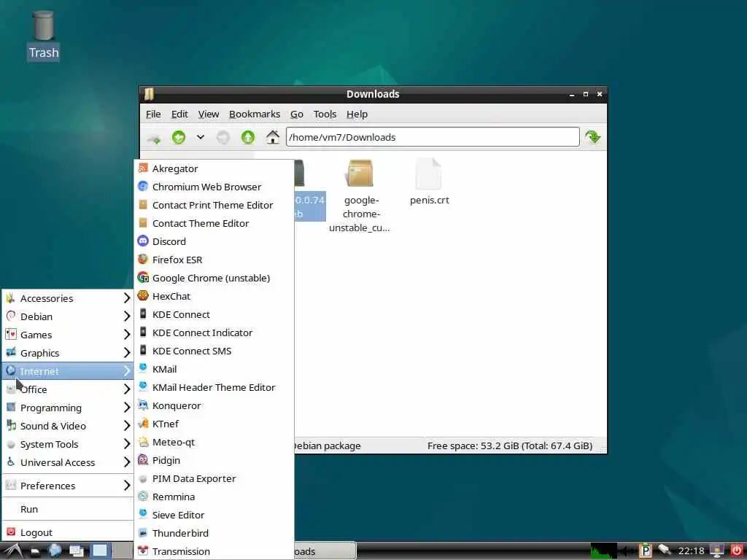Select the penis.crt file
Screen dimensions: 747x560
(429, 182)
